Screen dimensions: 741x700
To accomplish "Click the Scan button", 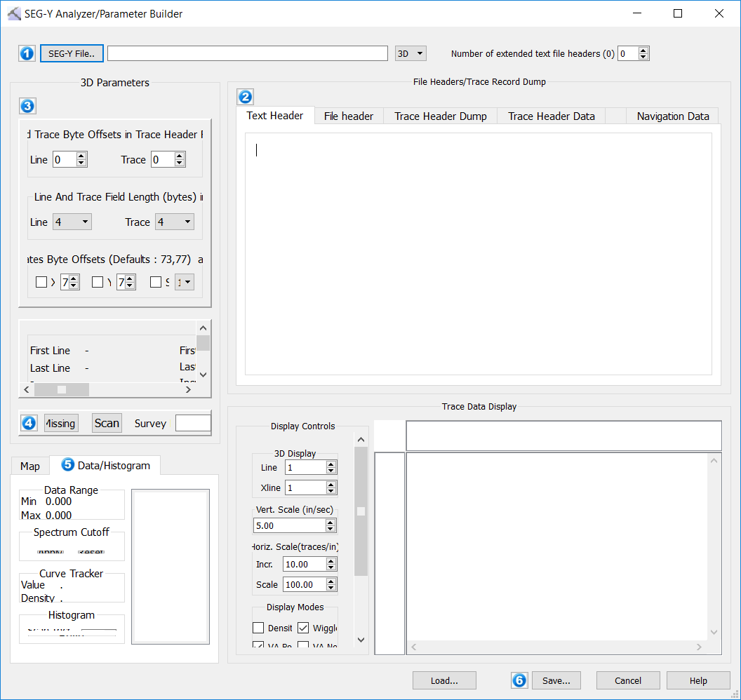I will tap(107, 423).
